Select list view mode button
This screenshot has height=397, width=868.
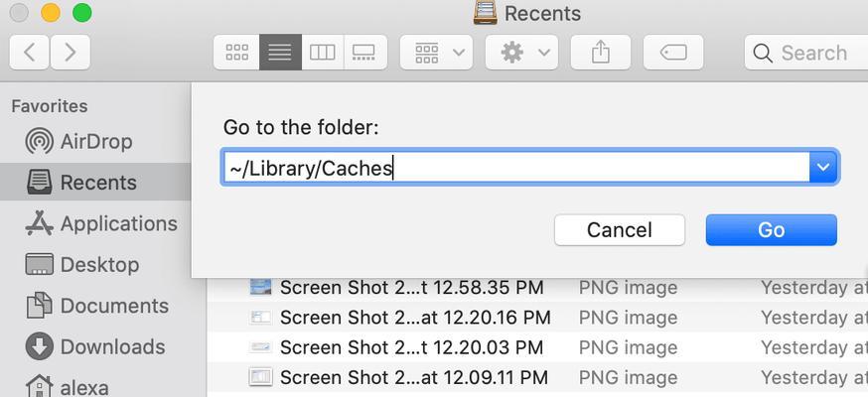click(280, 53)
